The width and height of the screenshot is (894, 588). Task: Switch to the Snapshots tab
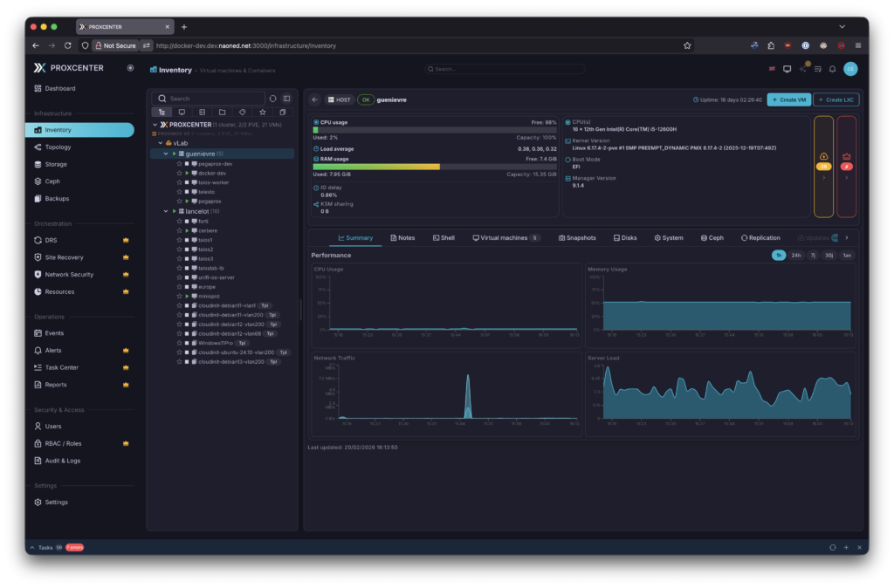(x=577, y=237)
